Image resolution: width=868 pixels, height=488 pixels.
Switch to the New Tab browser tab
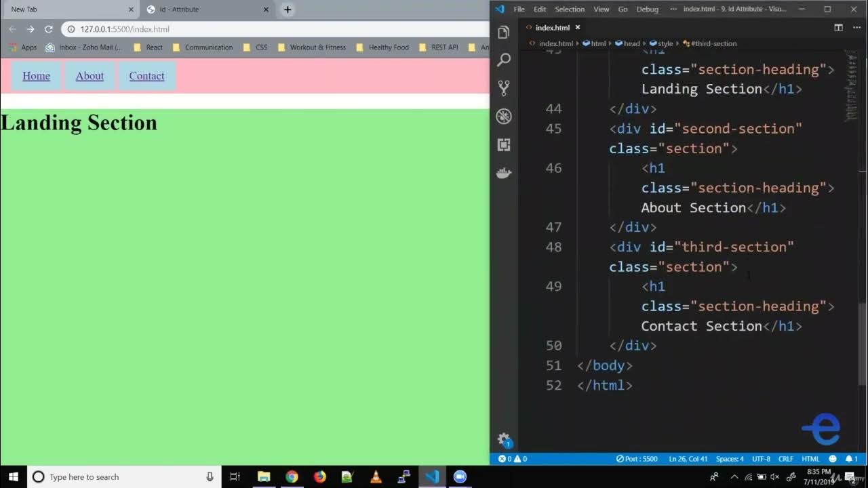pos(68,9)
